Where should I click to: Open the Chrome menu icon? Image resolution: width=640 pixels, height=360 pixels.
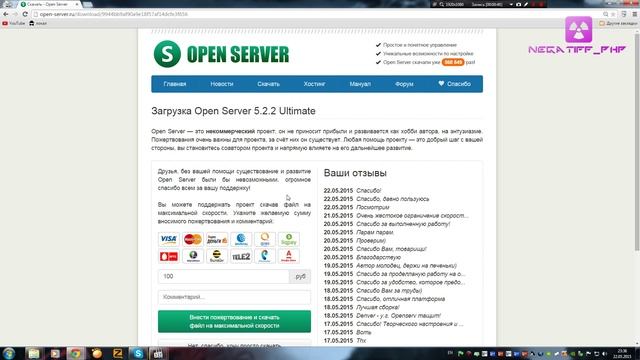pos(635,14)
